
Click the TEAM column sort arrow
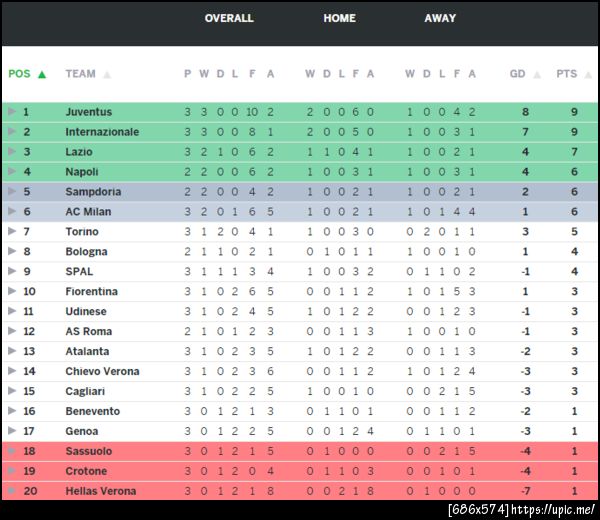[107, 74]
